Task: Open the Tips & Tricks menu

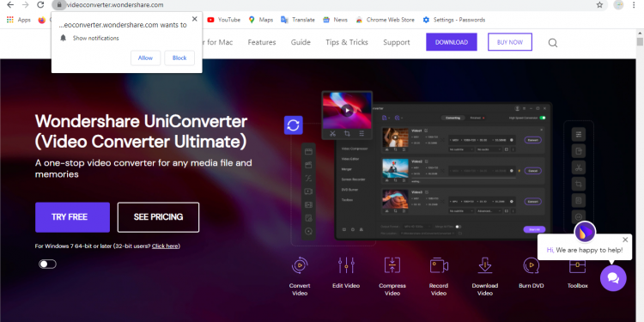Action: point(347,42)
